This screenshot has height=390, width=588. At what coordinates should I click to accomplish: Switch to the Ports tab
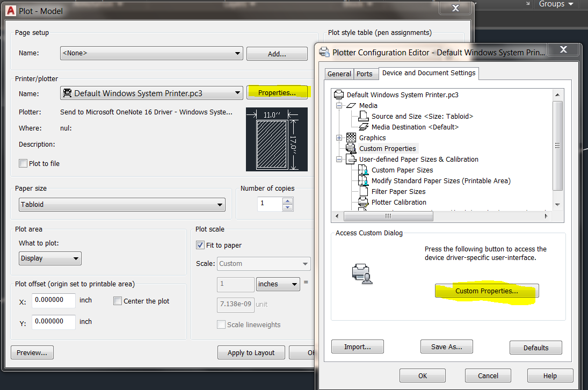click(x=365, y=74)
